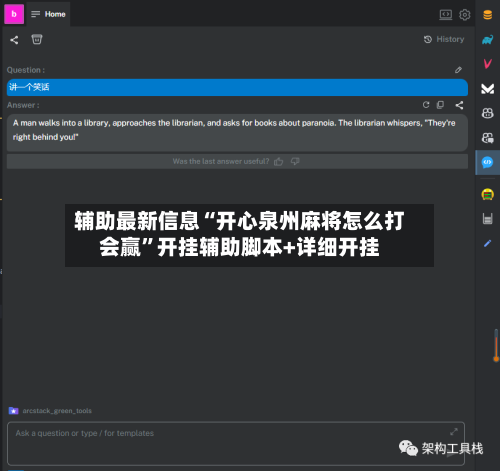This screenshot has height=471, width=500.
Task: Expand the question input box
Action: pos(454,432)
